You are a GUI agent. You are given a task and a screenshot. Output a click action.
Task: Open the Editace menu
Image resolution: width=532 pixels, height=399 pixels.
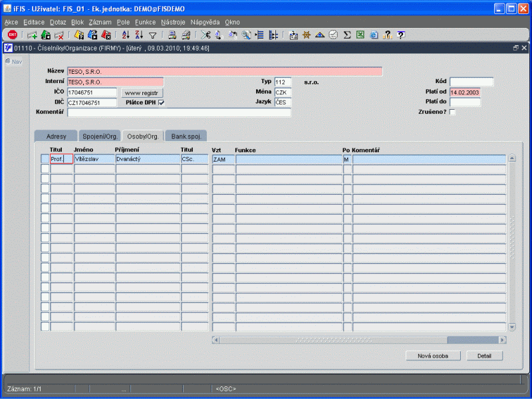34,23
